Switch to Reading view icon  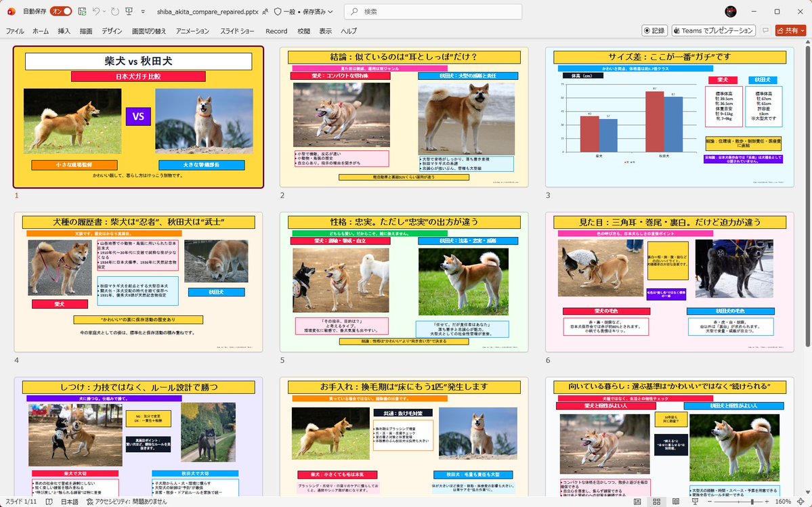676,502
